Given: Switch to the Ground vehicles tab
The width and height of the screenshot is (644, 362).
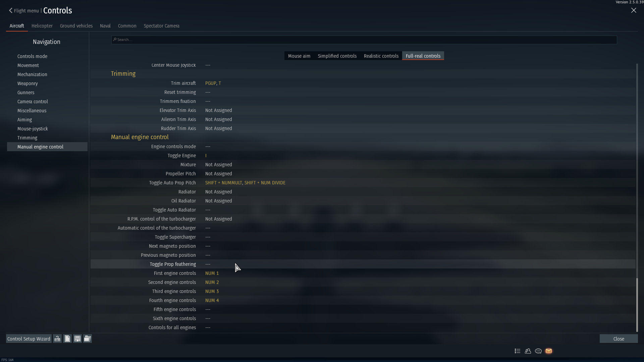Looking at the screenshot, I should [76, 25].
